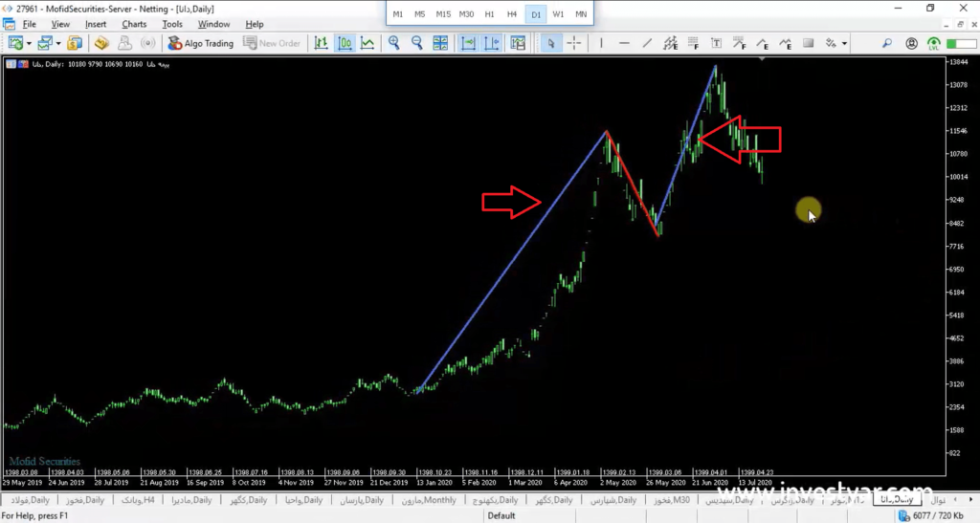Image resolution: width=980 pixels, height=523 pixels.
Task: Click the green LVL icon
Action: pyautogui.click(x=934, y=43)
